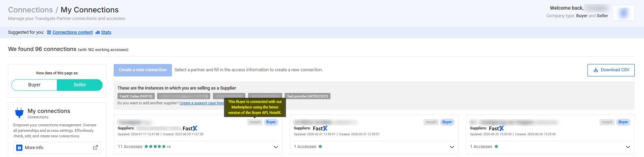
Task: Go to Connections breadcrumb
Action: [x=30, y=10]
